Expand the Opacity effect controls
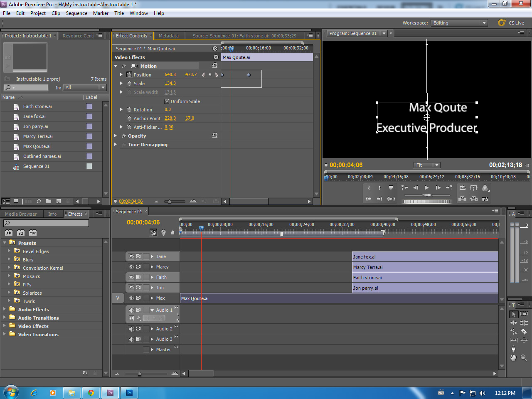This screenshot has width=532, height=399. click(x=116, y=135)
